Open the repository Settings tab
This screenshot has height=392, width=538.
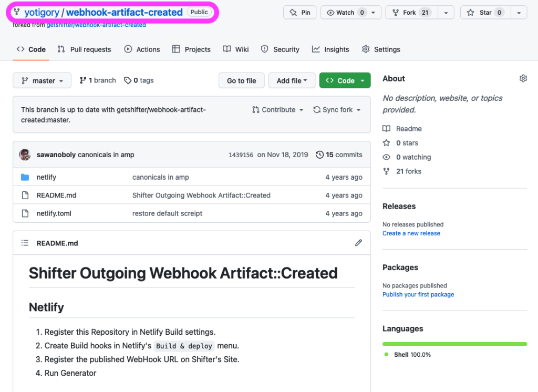click(381, 49)
